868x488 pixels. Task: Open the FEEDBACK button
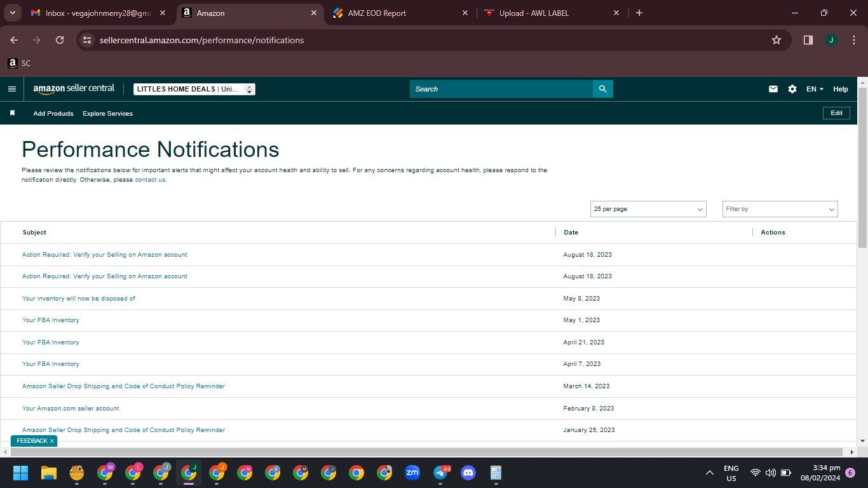pyautogui.click(x=32, y=441)
